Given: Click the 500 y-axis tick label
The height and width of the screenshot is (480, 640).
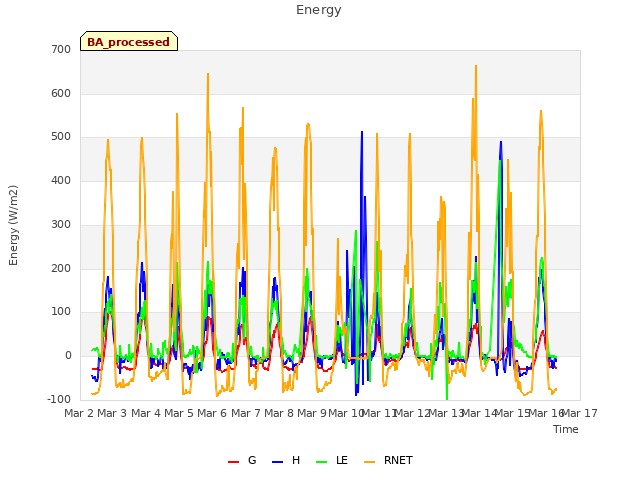Looking at the screenshot, I should click(61, 137).
